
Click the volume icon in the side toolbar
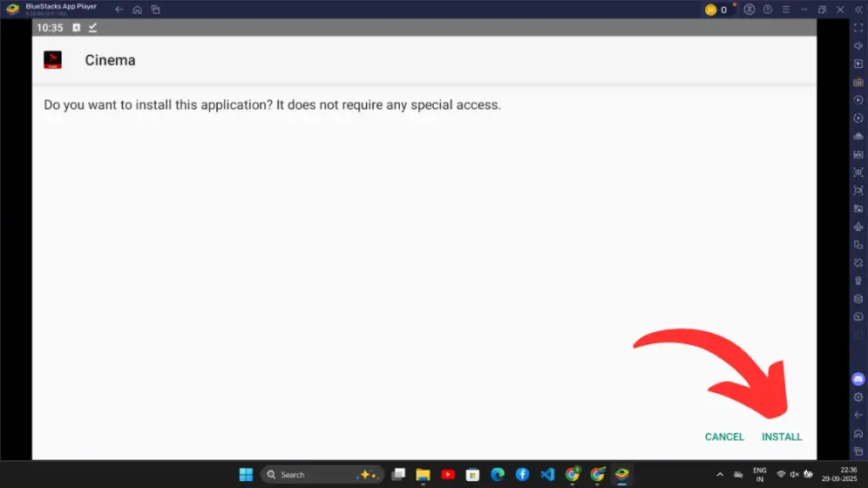pyautogui.click(x=858, y=46)
